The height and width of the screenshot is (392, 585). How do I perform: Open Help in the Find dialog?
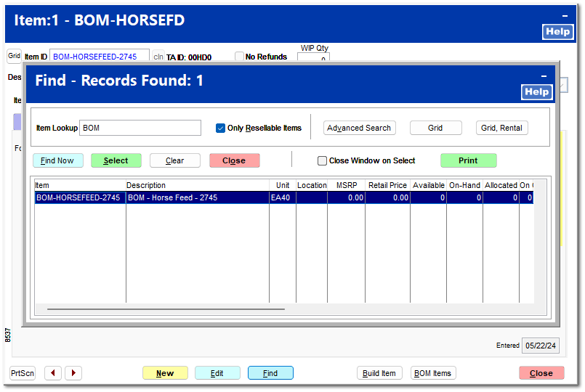[537, 92]
